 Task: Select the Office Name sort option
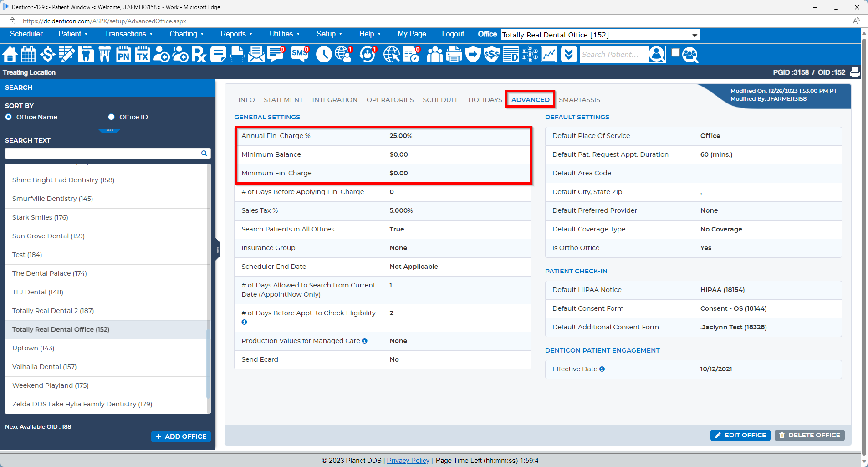(x=8, y=117)
